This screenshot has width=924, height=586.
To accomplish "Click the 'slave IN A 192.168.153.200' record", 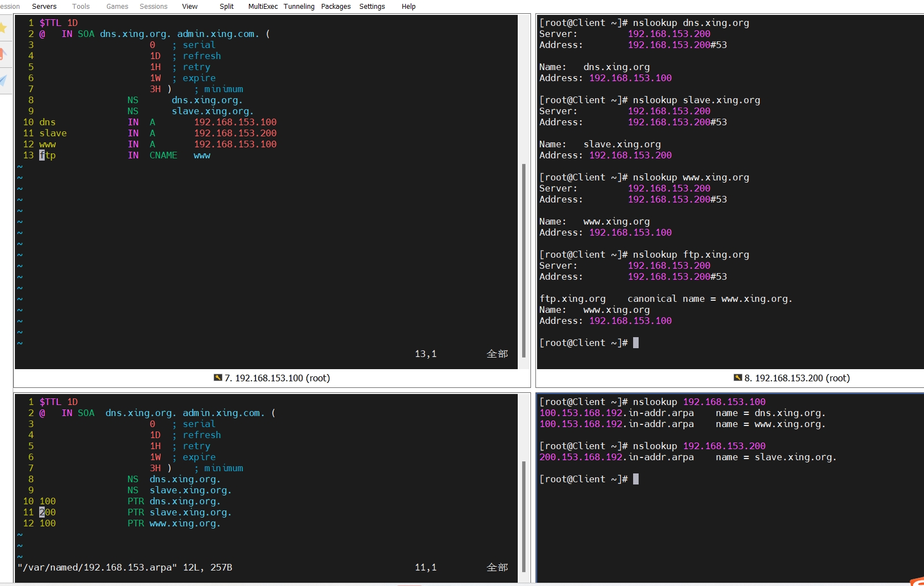I will pos(158,133).
